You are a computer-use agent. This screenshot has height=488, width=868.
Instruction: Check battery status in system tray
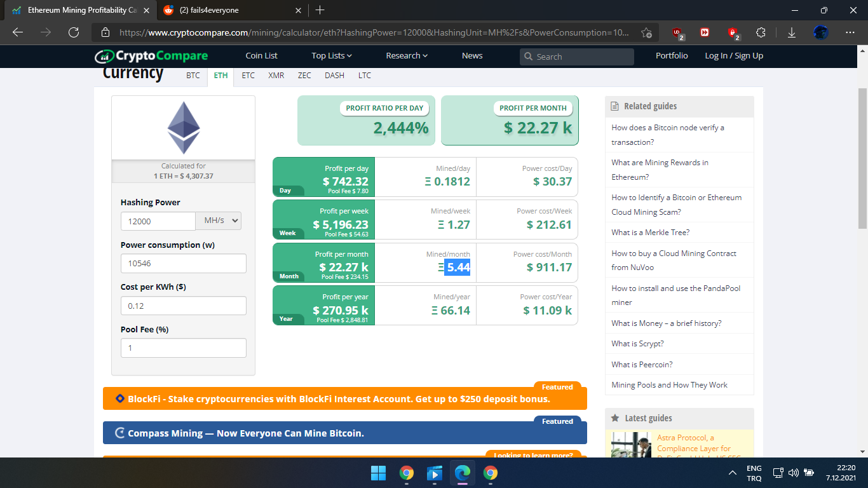coord(809,473)
